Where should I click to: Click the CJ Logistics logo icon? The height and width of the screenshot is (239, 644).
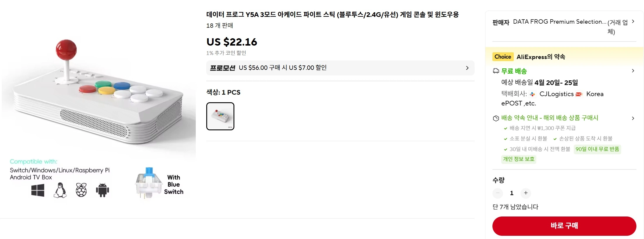click(x=533, y=94)
